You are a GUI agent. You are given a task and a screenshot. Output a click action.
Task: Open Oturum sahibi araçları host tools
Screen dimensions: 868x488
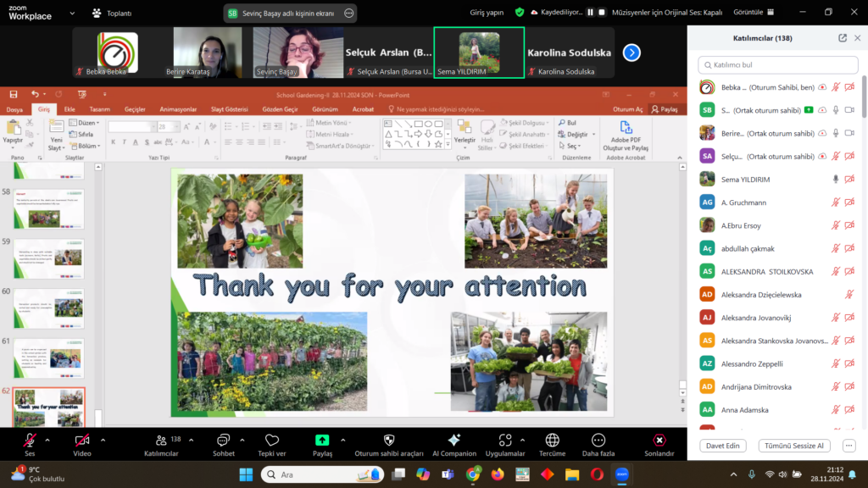[388, 441]
